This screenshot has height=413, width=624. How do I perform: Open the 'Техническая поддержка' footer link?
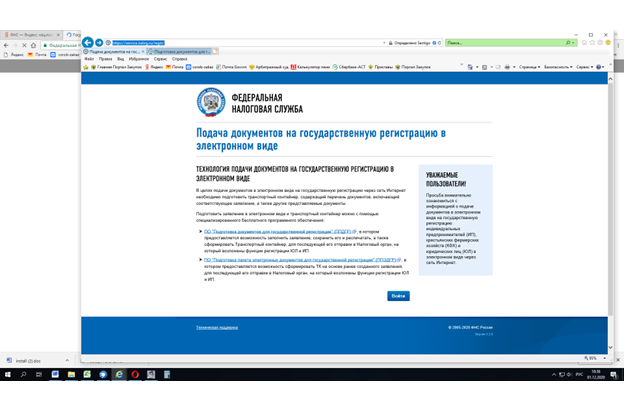[x=217, y=327]
